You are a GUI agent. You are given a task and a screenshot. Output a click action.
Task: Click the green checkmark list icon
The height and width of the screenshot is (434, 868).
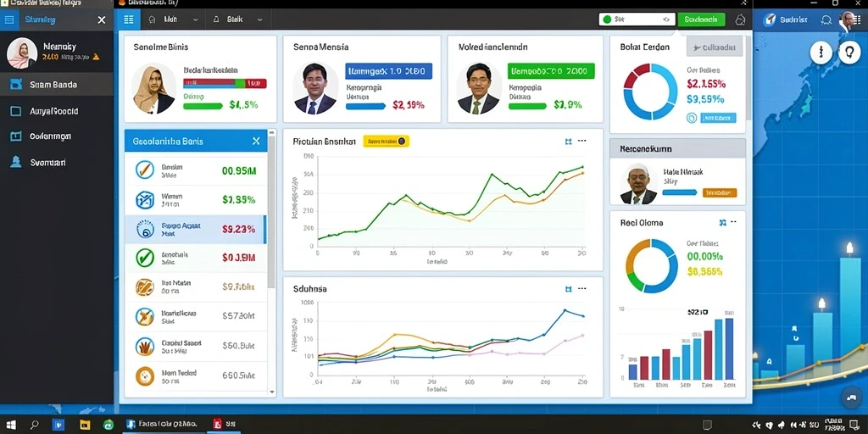pyautogui.click(x=144, y=257)
